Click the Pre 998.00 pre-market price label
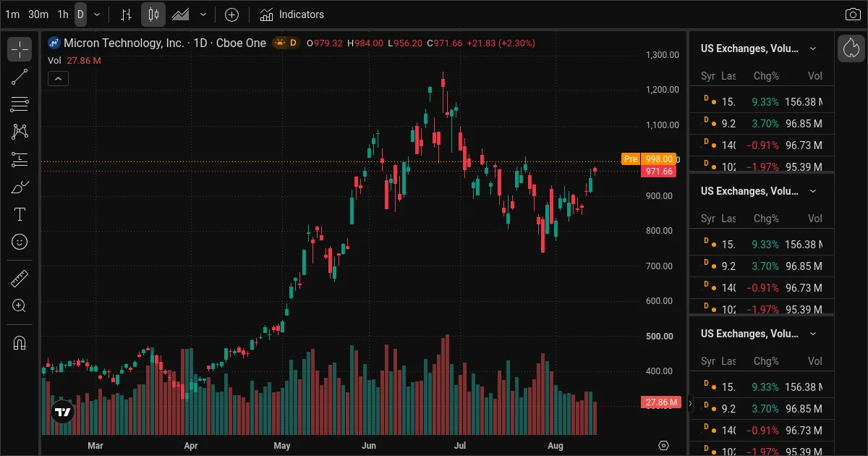 tap(649, 159)
